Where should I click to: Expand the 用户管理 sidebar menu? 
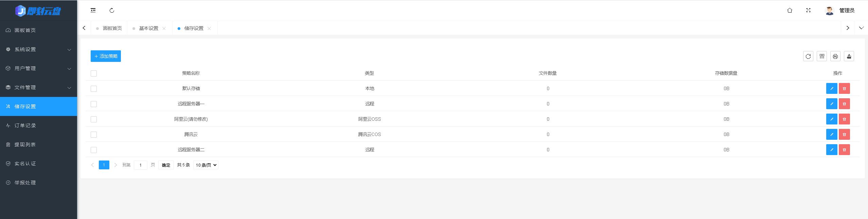(x=38, y=69)
